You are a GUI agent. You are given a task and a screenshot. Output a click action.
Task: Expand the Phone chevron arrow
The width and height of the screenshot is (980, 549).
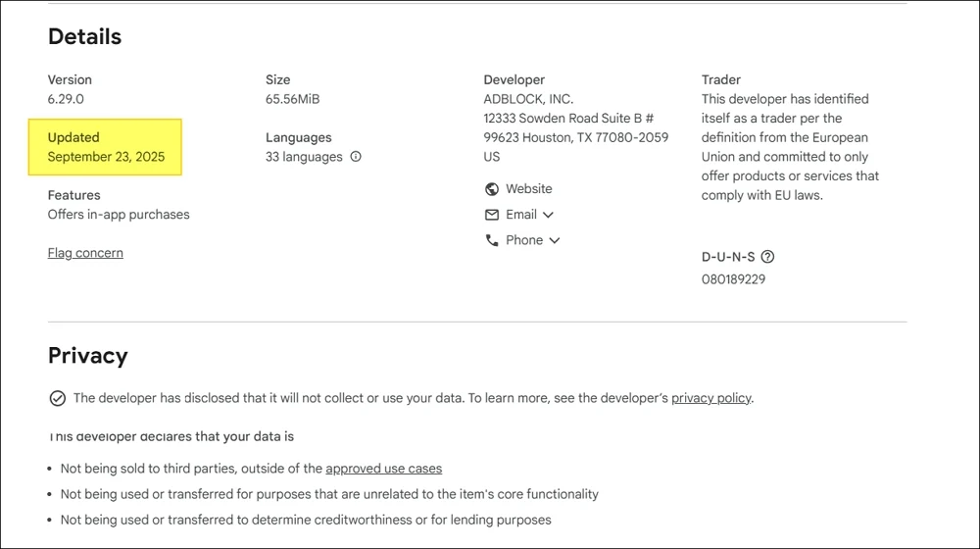click(x=555, y=240)
